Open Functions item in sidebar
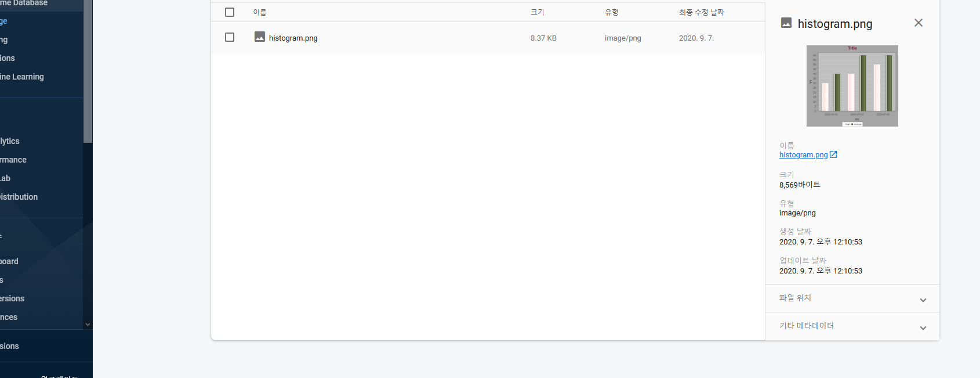 (8, 58)
